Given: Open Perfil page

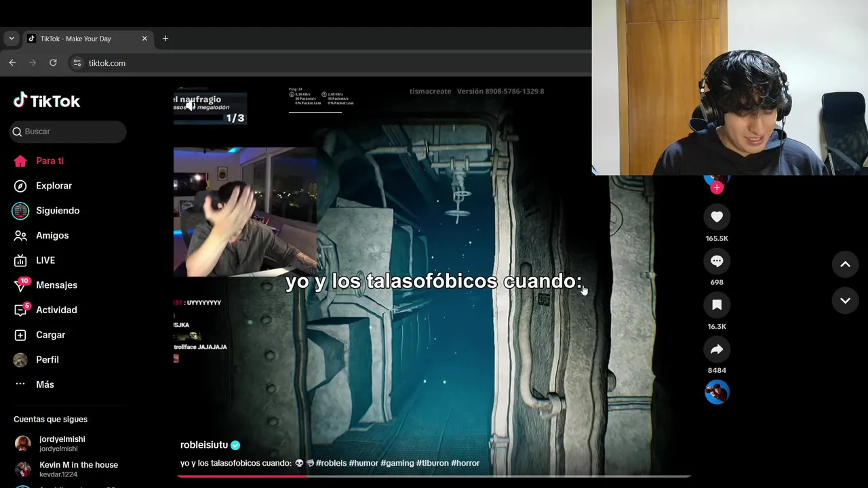Looking at the screenshot, I should [x=47, y=360].
